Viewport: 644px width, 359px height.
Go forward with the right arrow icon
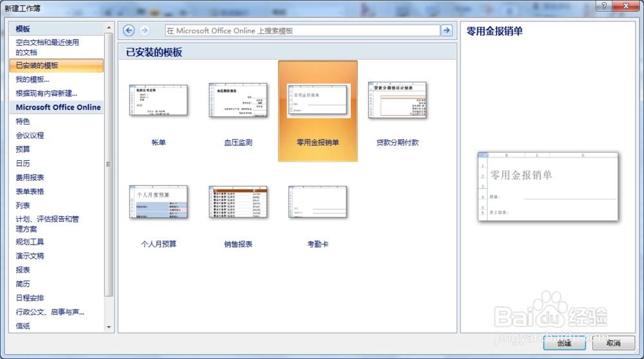coord(144,30)
